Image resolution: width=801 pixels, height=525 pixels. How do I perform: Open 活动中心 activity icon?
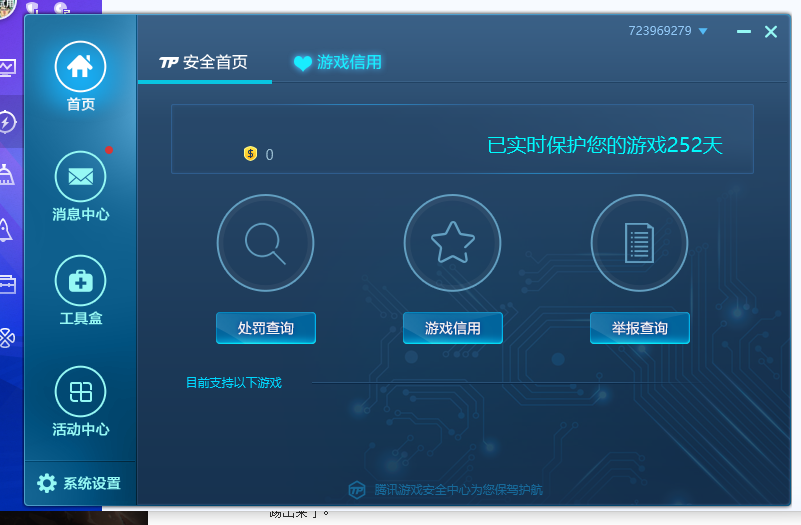click(x=80, y=392)
